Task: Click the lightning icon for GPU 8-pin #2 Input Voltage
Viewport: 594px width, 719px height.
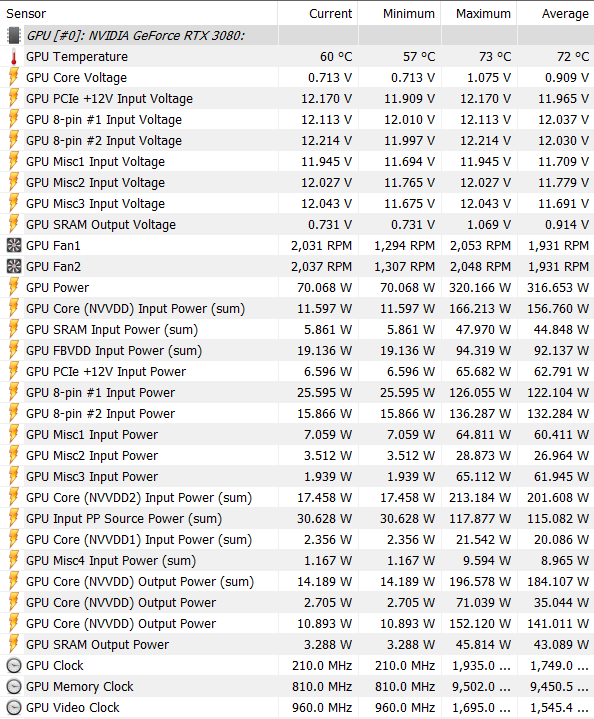Action: click(14, 141)
